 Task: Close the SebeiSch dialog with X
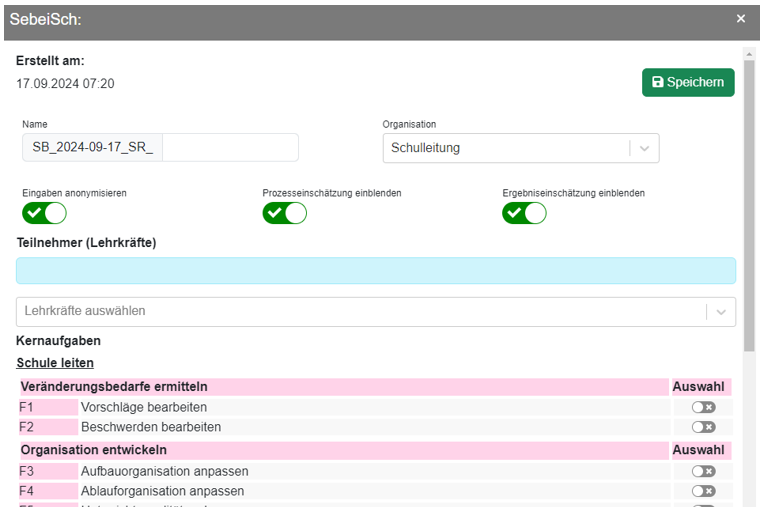(741, 19)
